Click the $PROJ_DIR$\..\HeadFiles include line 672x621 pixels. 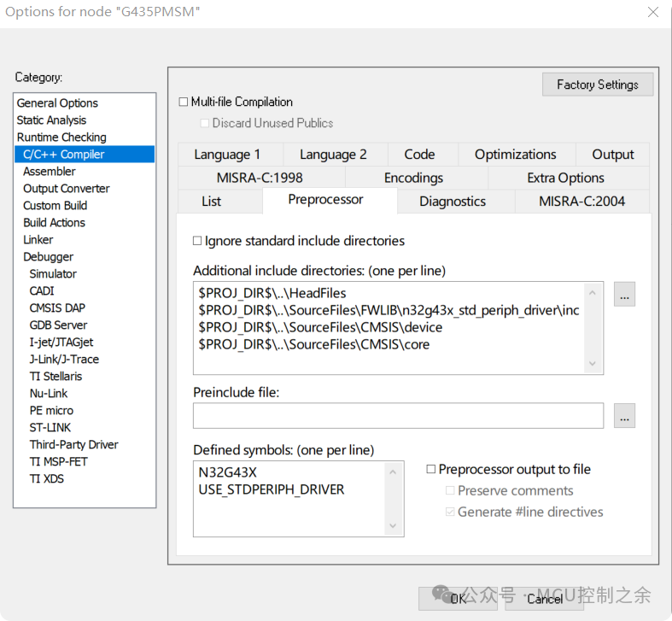pyautogui.click(x=272, y=293)
